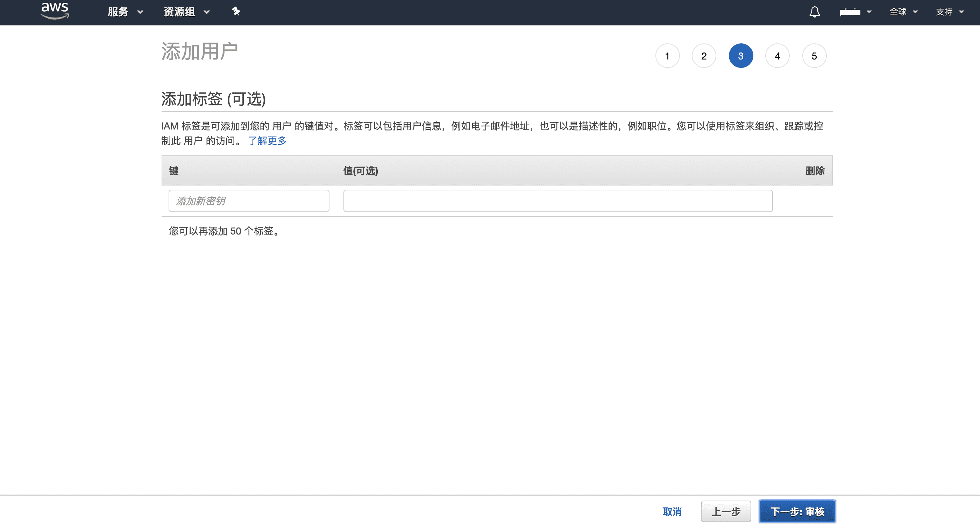980x525 pixels.
Task: Click the 取消 cancel link
Action: click(x=672, y=511)
